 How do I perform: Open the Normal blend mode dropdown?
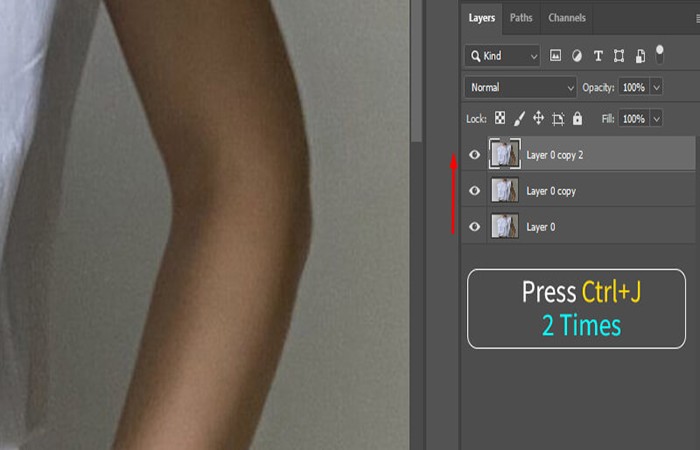(x=521, y=88)
